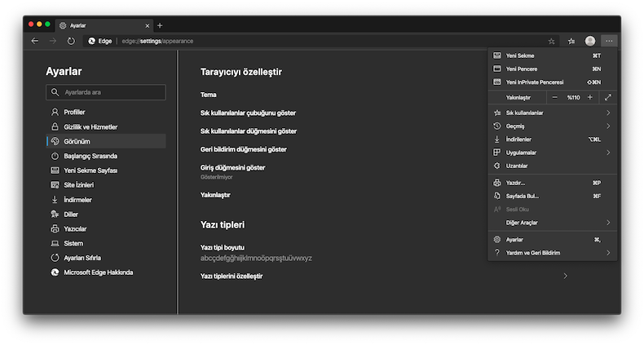Click the Yakınlaştır setting in page
This screenshot has height=345, width=644.
tap(215, 195)
